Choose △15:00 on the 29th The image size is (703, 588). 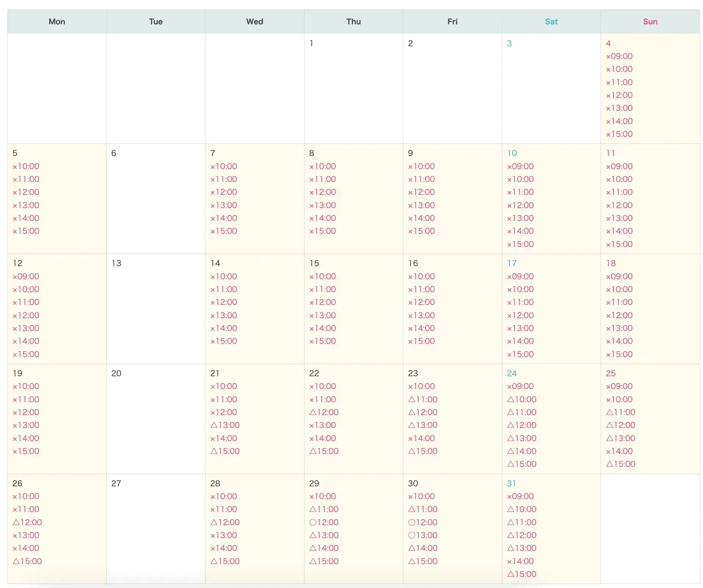point(324,561)
